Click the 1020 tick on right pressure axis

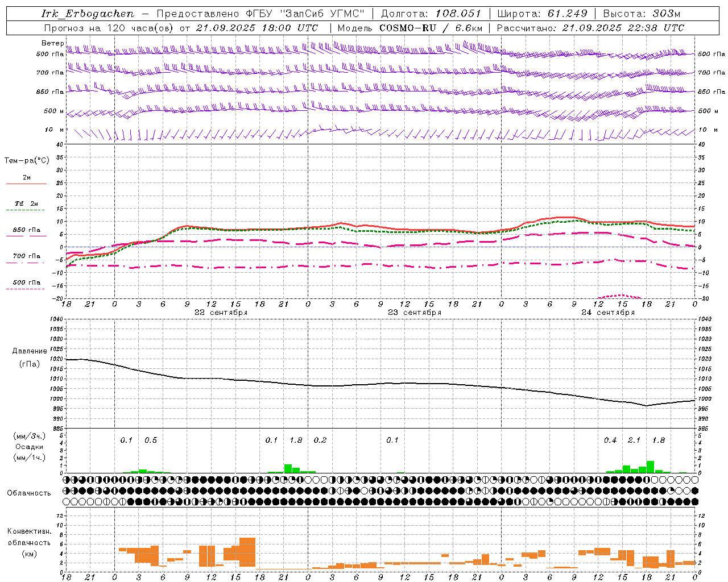tap(704, 359)
